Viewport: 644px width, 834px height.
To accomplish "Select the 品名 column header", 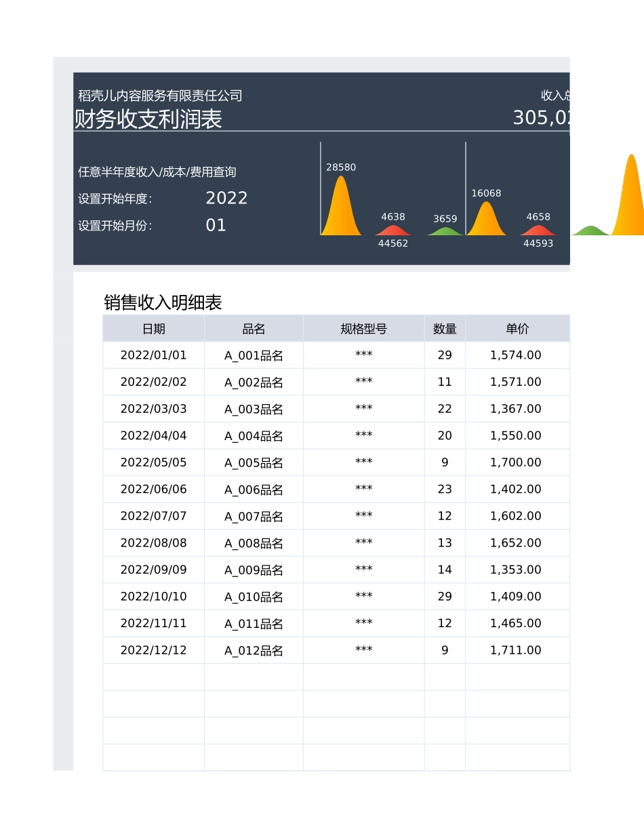I will pyautogui.click(x=253, y=328).
